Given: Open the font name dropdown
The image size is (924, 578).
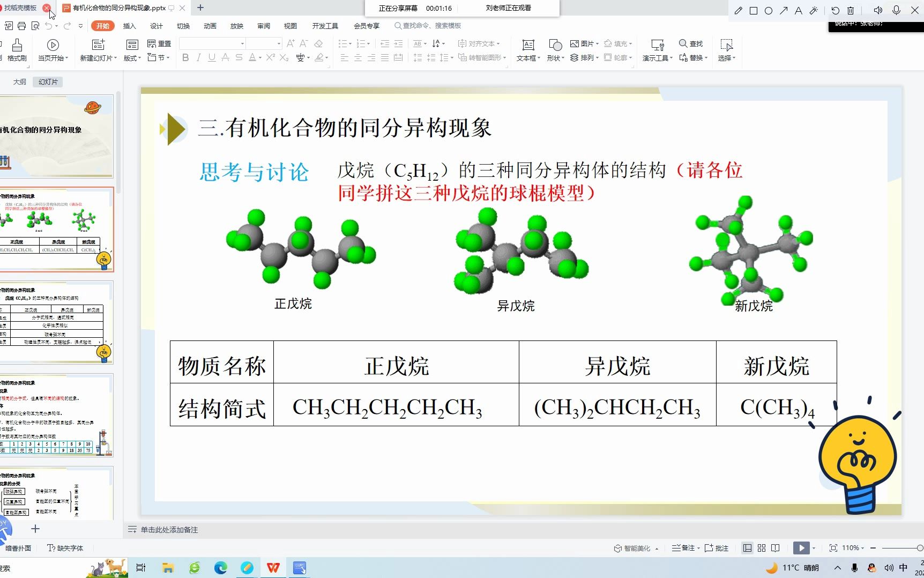Looking at the screenshot, I should [242, 43].
